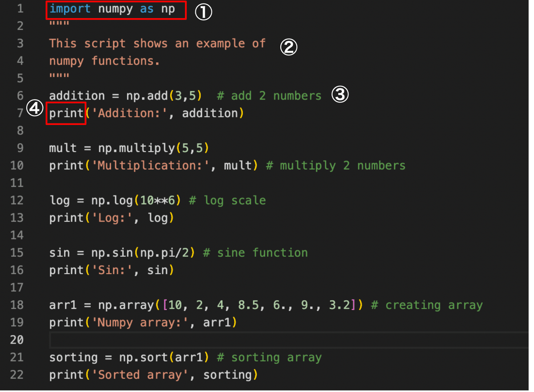
Task: Click the string 'Numpy array:' on line 19
Action: coord(140,323)
